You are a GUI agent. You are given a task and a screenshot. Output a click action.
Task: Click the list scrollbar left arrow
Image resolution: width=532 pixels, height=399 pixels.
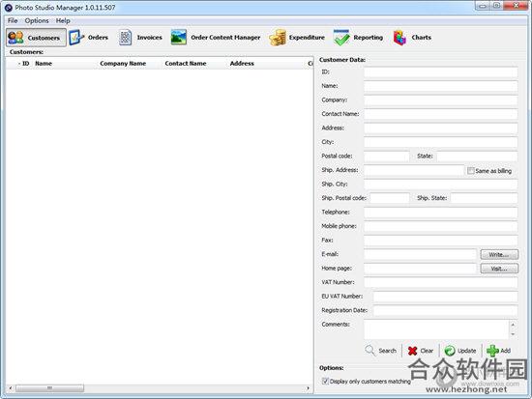click(11, 387)
